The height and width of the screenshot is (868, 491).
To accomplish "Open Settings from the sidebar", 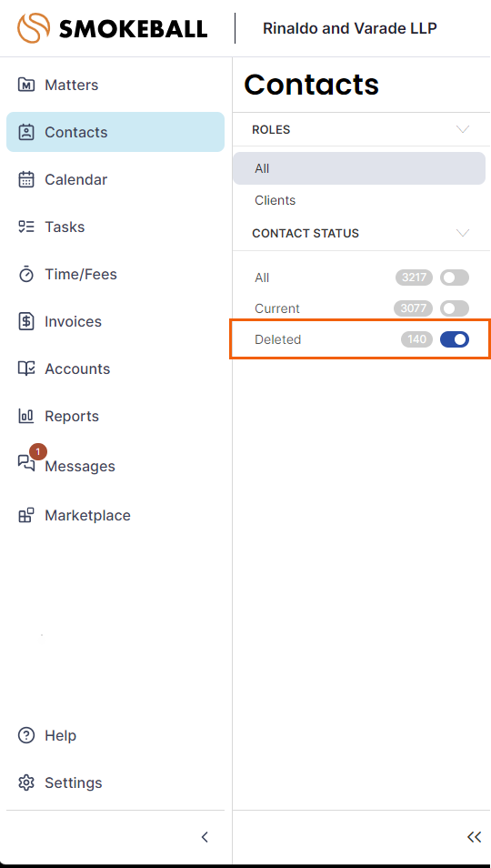I will (x=73, y=782).
